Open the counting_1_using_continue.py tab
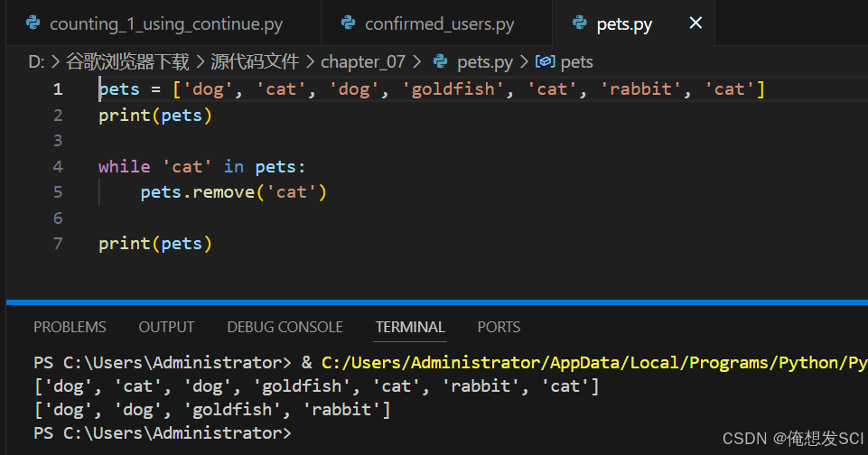Screen dimensions: 868x455 [x=163, y=23]
